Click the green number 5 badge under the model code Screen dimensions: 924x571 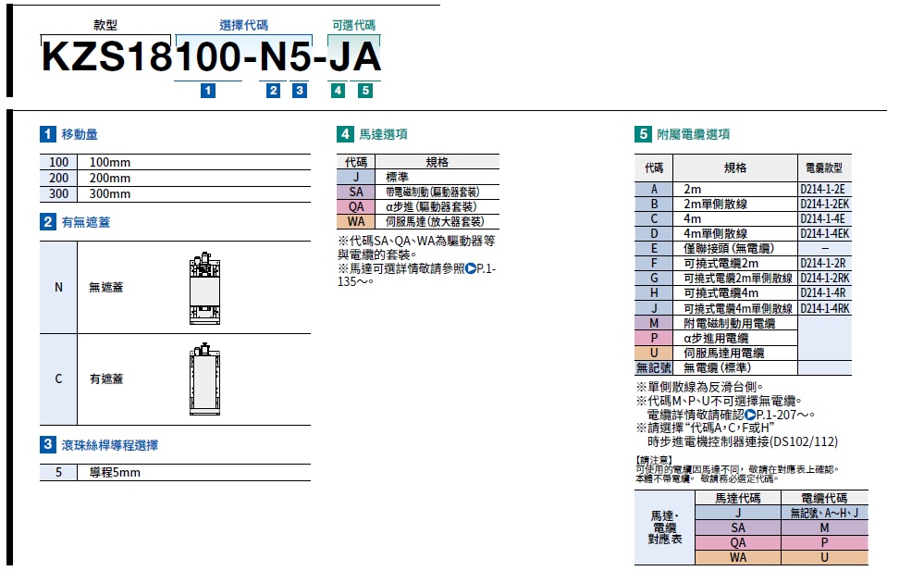366,91
